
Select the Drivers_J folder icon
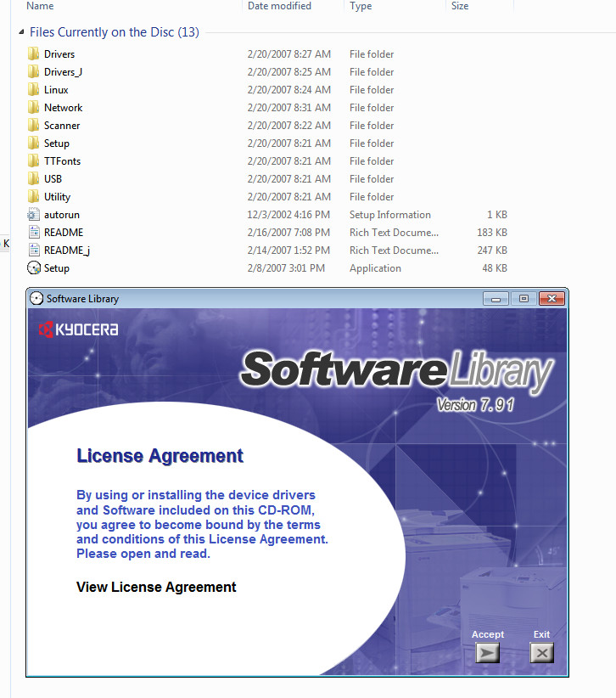[33, 71]
